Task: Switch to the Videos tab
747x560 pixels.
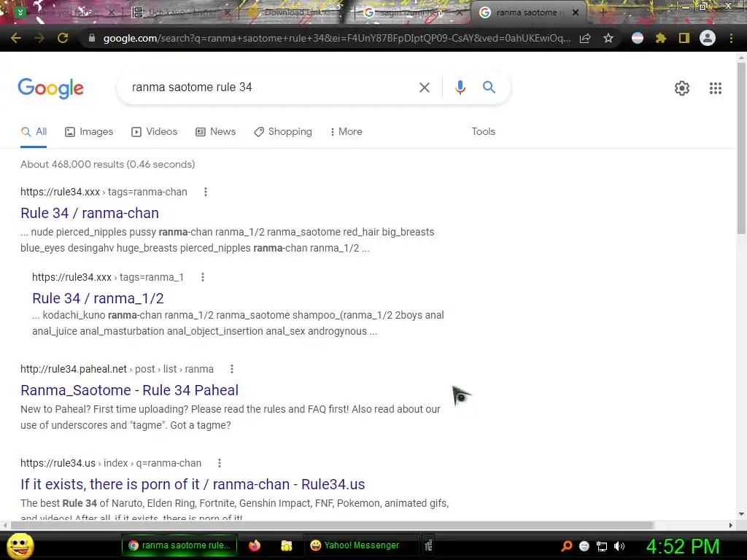Action: (x=155, y=132)
